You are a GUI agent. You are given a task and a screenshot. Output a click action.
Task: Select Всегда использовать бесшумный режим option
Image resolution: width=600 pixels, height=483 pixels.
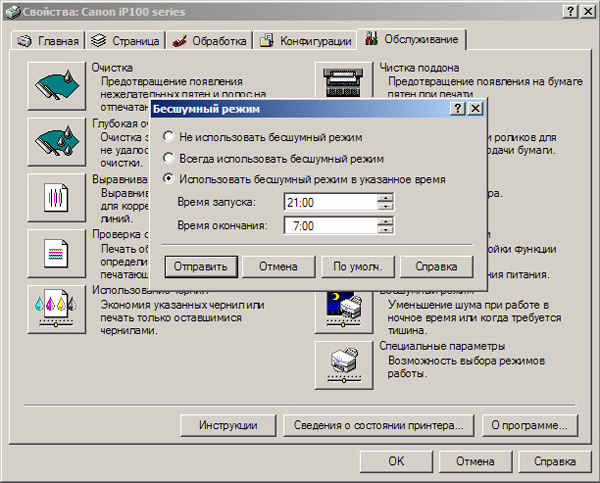pos(274,158)
